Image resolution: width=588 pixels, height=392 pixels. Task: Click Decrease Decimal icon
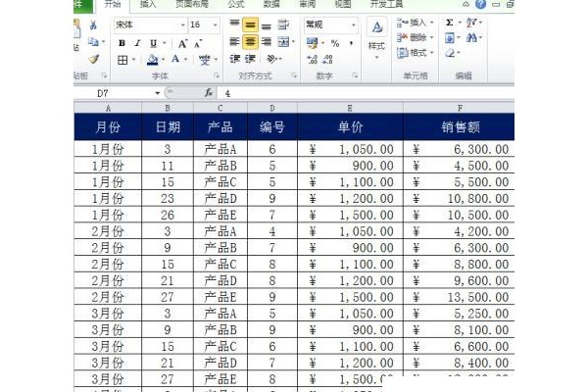coord(327,59)
